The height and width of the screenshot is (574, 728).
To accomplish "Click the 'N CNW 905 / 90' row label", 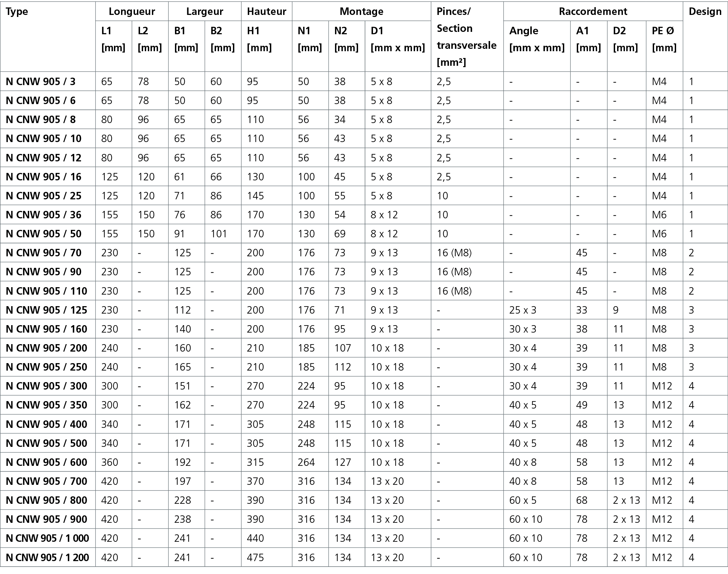I will 44,272.
